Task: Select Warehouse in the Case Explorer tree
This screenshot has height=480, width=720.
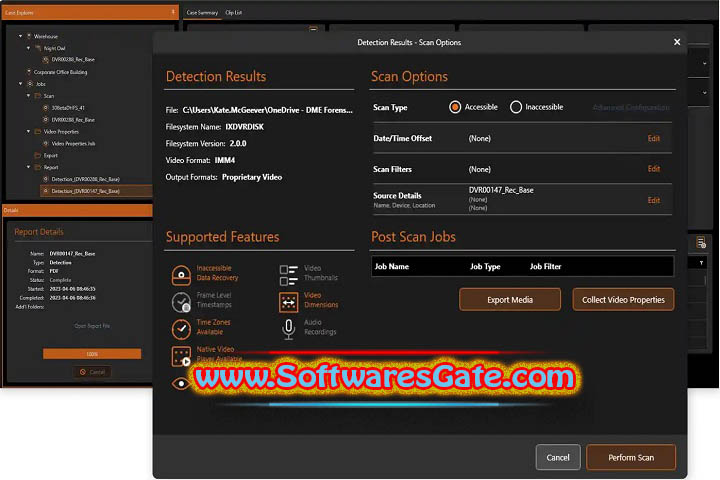Action: pos(45,36)
